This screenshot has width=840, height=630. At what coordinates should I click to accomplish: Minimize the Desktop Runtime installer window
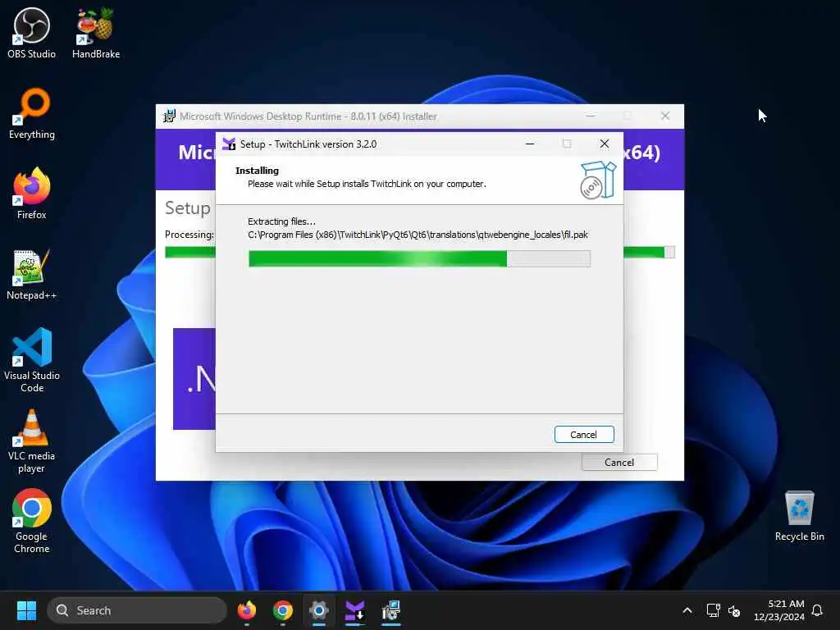click(591, 116)
